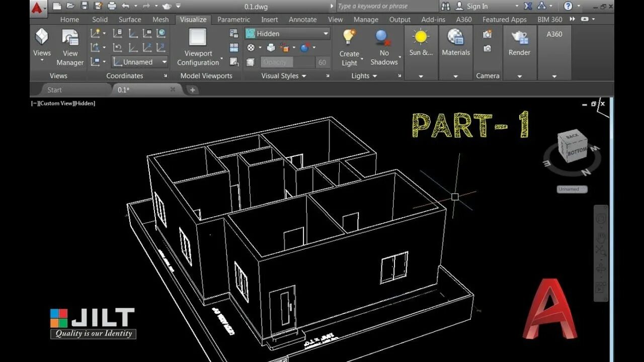Click the Materials Browser icon
This screenshot has height=362, width=644.
pyautogui.click(x=456, y=37)
